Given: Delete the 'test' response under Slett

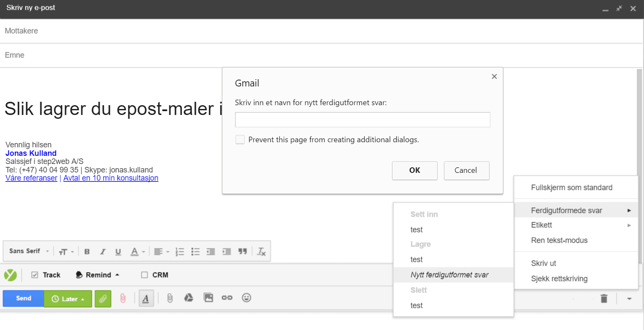Looking at the screenshot, I should click(x=453, y=305).
